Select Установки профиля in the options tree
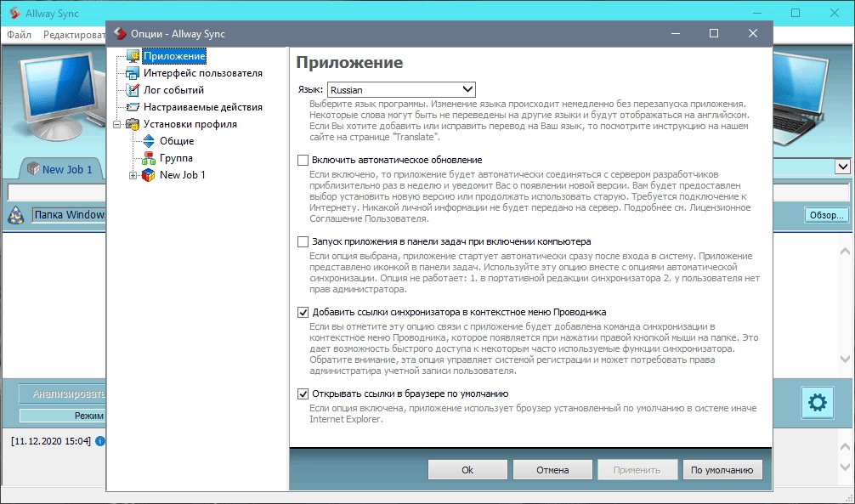This screenshot has width=855, height=504. point(190,124)
